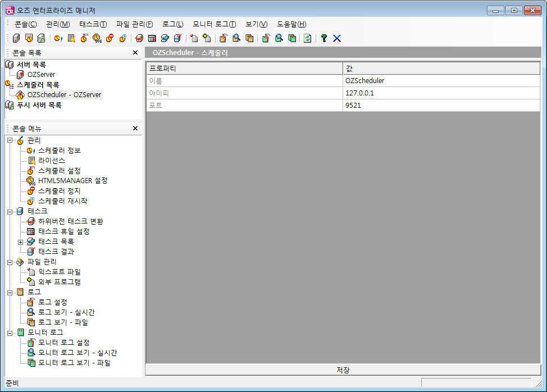Click the port value 9521 cell
Screen dimensions: 547x392
coord(441,106)
